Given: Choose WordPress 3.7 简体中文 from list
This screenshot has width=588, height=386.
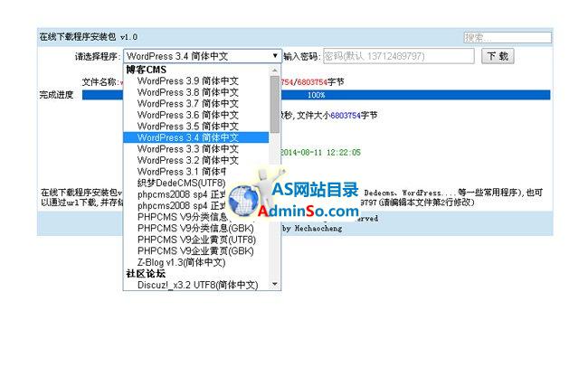Looking at the screenshot, I should (188, 103).
